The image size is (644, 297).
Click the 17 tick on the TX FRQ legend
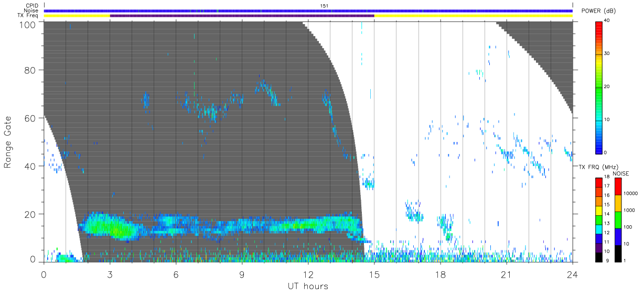tap(607, 187)
